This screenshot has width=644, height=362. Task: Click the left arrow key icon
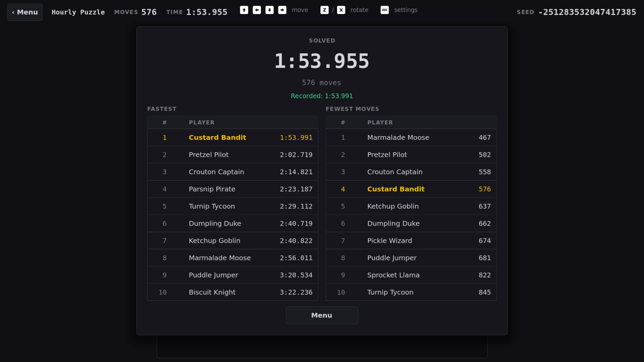click(257, 10)
